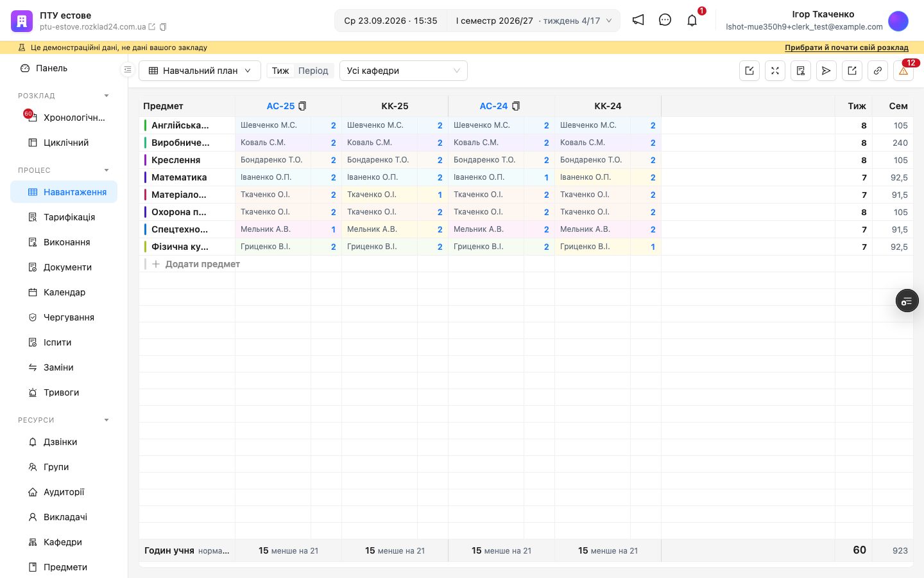The width and height of the screenshot is (924, 578).
Task: Open Панель in the sidebar
Action: tap(64, 68)
